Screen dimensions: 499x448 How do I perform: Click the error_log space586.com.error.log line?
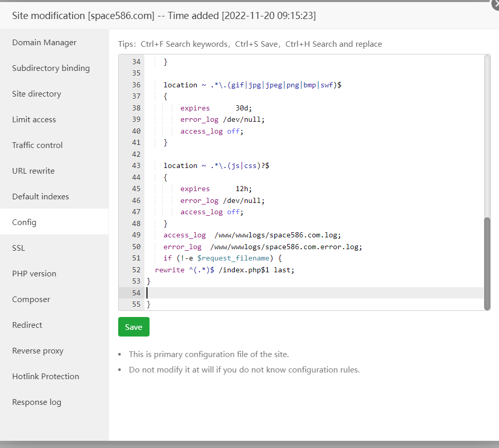263,247
